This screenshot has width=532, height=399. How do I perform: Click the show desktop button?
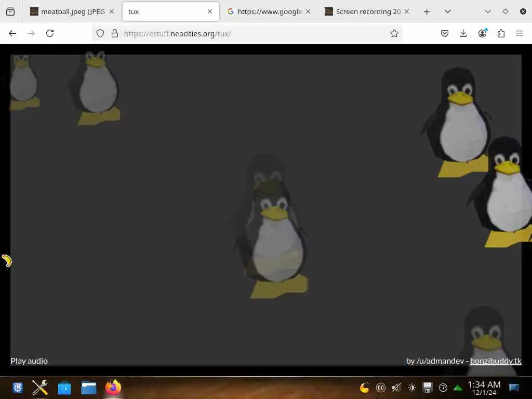(514, 388)
